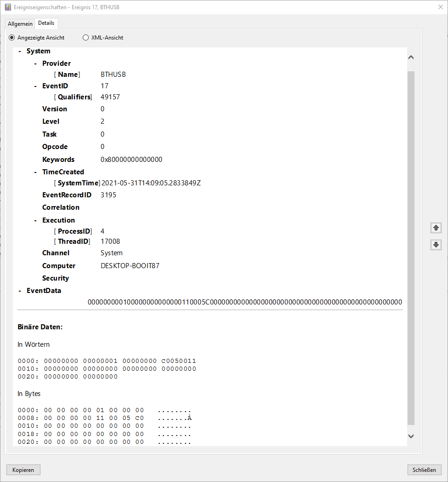The height and width of the screenshot is (482, 448).
Task: Click the vertical scrollbar thumb
Action: click(411, 248)
